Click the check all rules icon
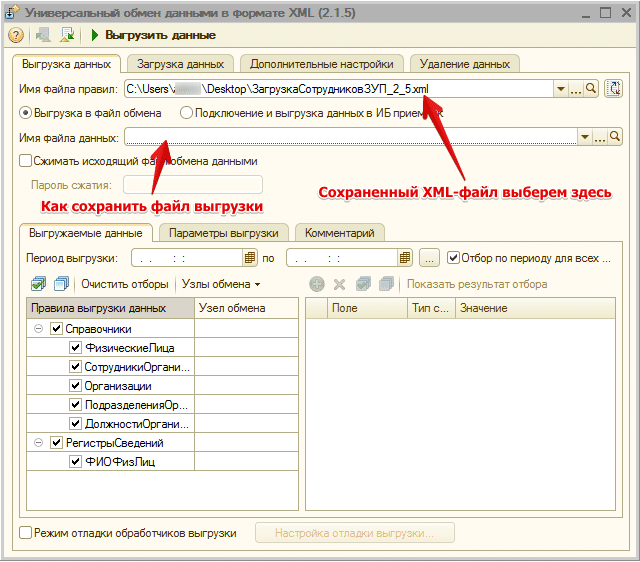This screenshot has width=640, height=562. [x=38, y=284]
